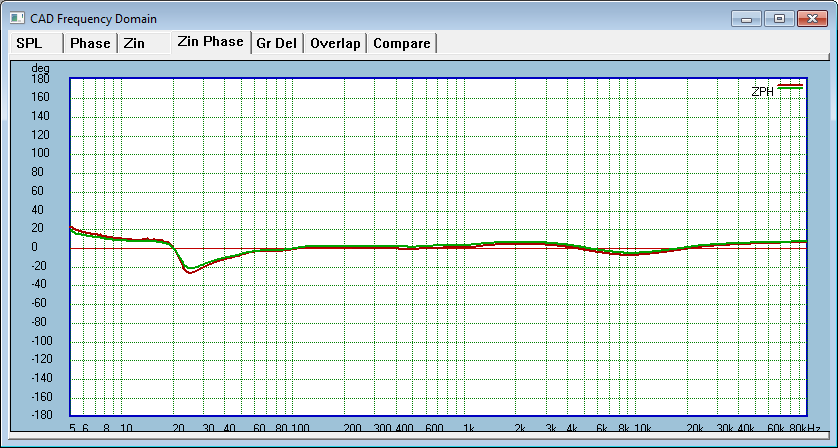
Task: Click the green ZPH legend line
Action: (790, 88)
